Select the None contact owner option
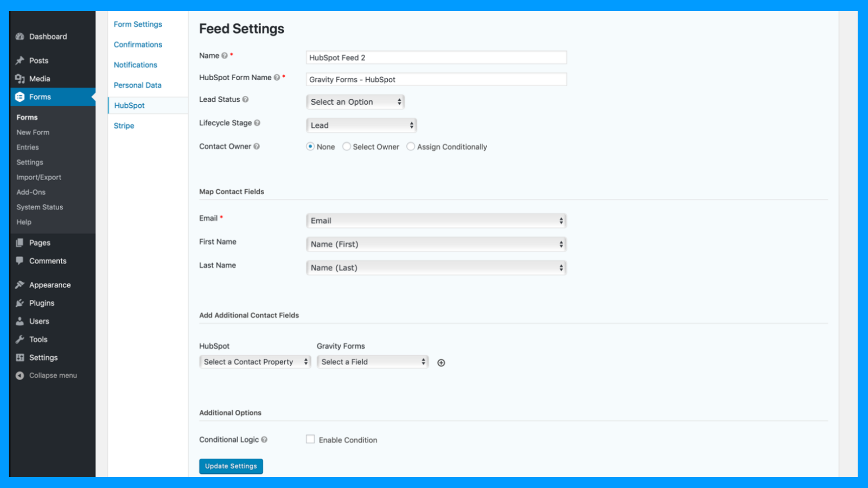 tap(310, 146)
